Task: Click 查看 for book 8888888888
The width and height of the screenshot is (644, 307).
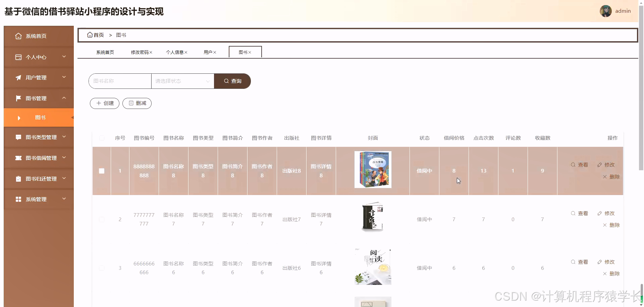Action: (x=580, y=165)
